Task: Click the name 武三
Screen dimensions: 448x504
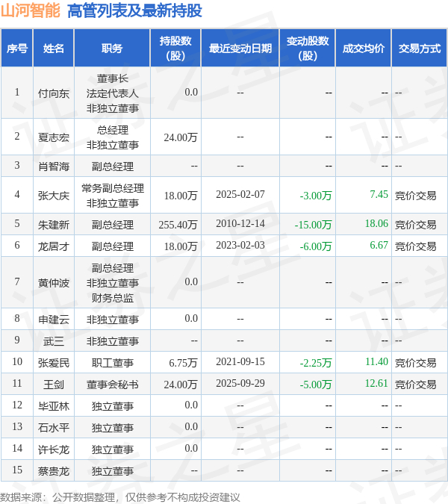Action: coord(54,341)
